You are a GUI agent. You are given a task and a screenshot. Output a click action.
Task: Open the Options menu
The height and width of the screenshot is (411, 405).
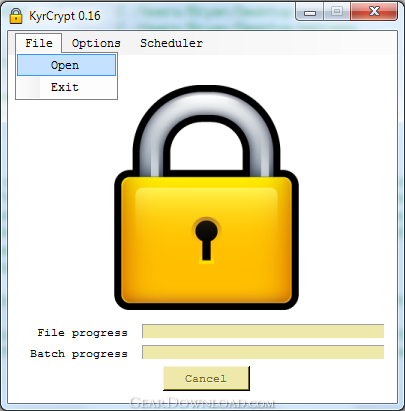point(96,43)
